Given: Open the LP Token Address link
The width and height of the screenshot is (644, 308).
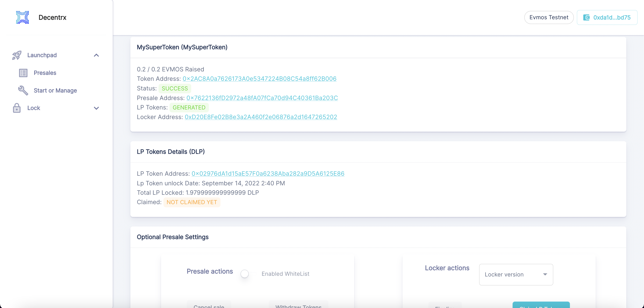Looking at the screenshot, I should click(268, 174).
